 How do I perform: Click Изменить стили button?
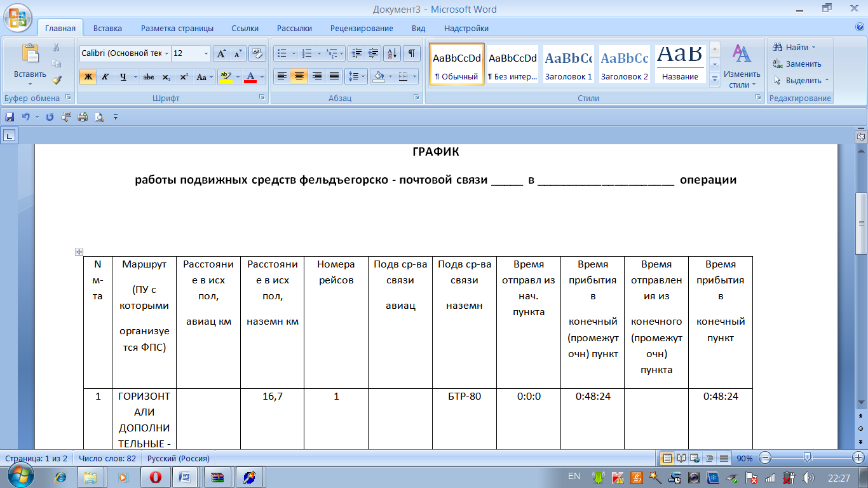742,65
